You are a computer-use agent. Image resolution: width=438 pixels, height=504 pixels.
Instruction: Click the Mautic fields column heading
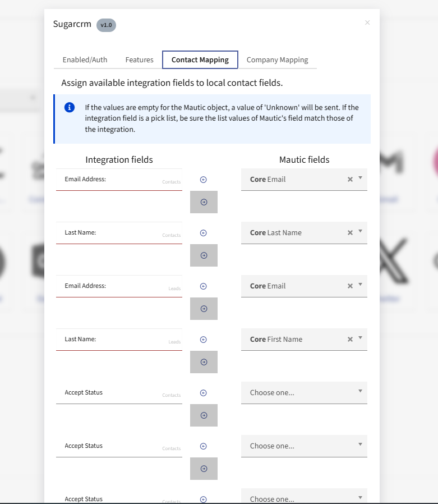pos(304,160)
